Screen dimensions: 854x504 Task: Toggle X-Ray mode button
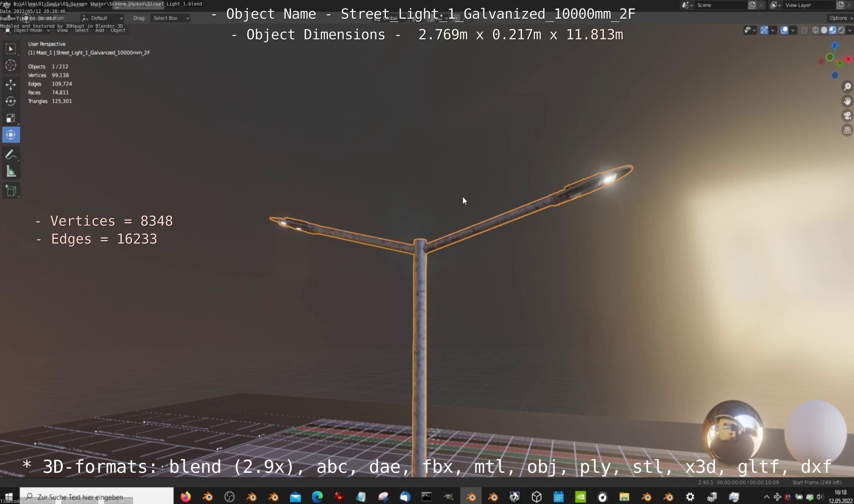coord(804,30)
